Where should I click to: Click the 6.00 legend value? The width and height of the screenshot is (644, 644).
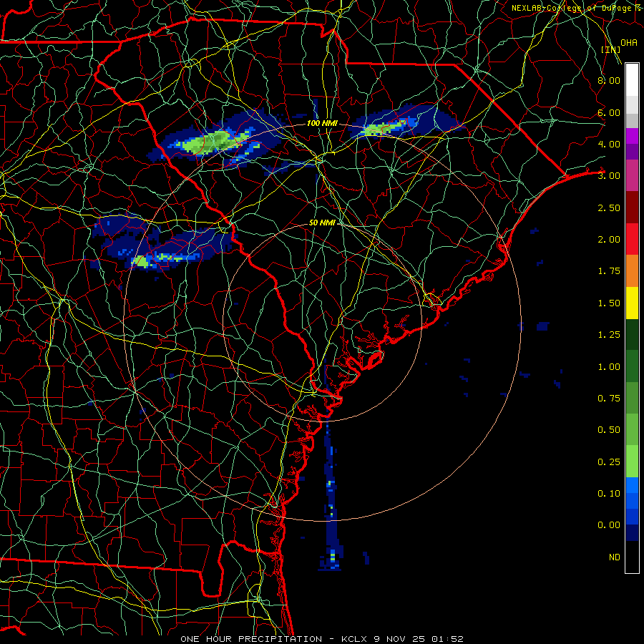click(609, 112)
